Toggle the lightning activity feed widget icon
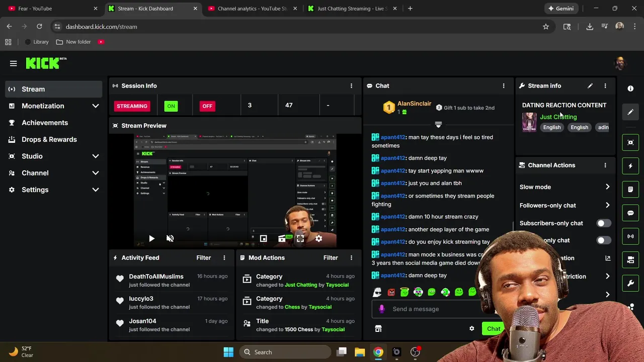644x362 pixels. click(630, 166)
